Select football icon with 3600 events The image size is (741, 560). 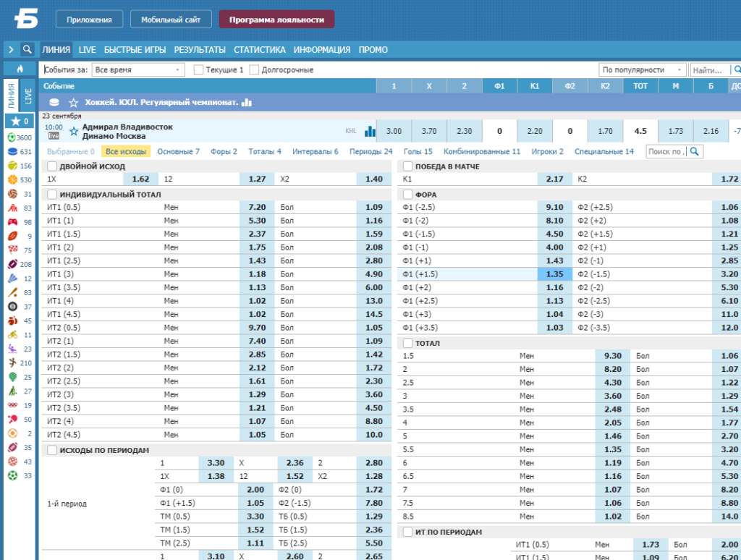pos(12,137)
